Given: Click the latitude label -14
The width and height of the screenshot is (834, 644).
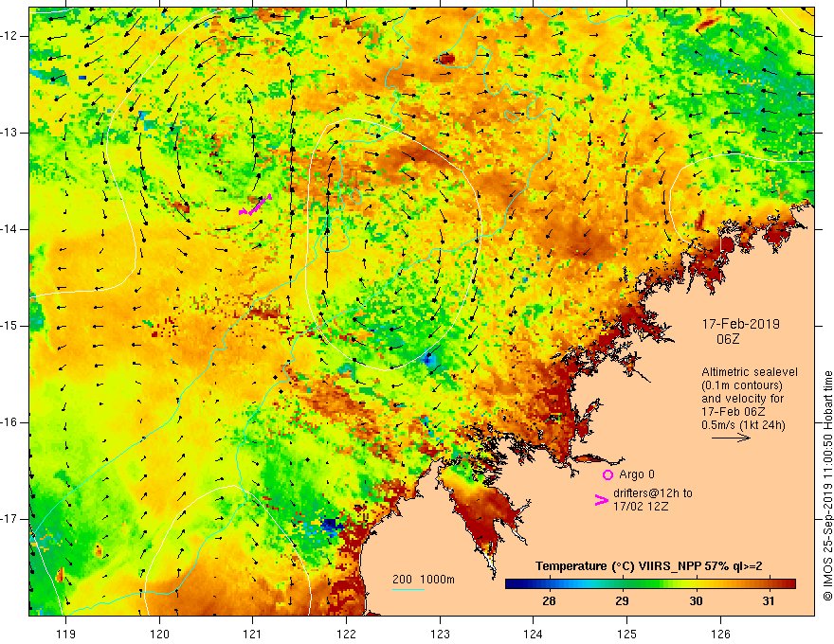Looking at the screenshot, I should click(9, 229).
